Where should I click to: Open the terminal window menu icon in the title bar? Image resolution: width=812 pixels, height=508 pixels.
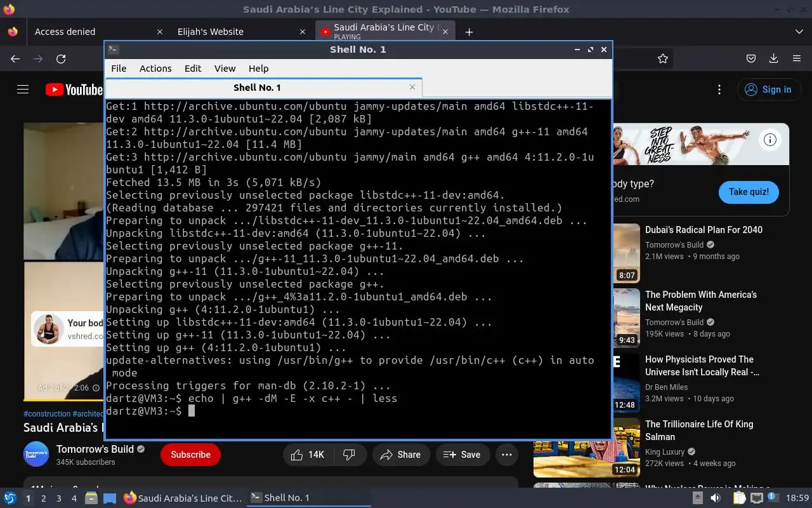(x=113, y=49)
